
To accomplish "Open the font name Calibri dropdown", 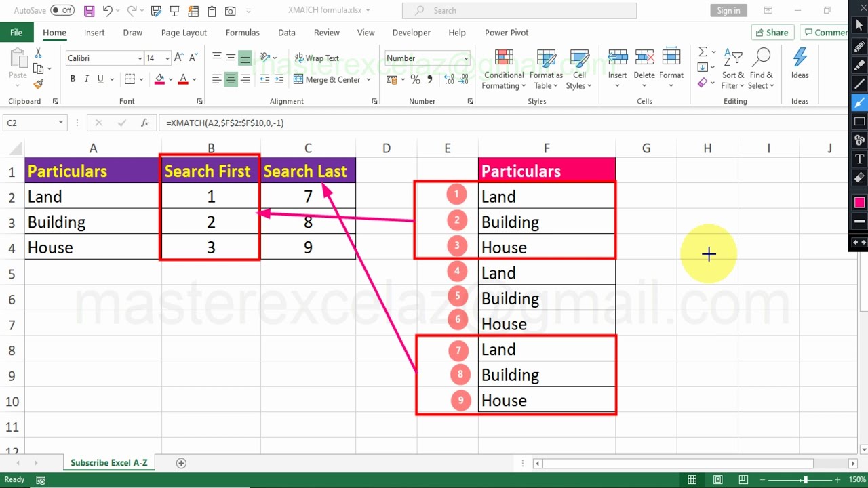I will click(x=140, y=58).
